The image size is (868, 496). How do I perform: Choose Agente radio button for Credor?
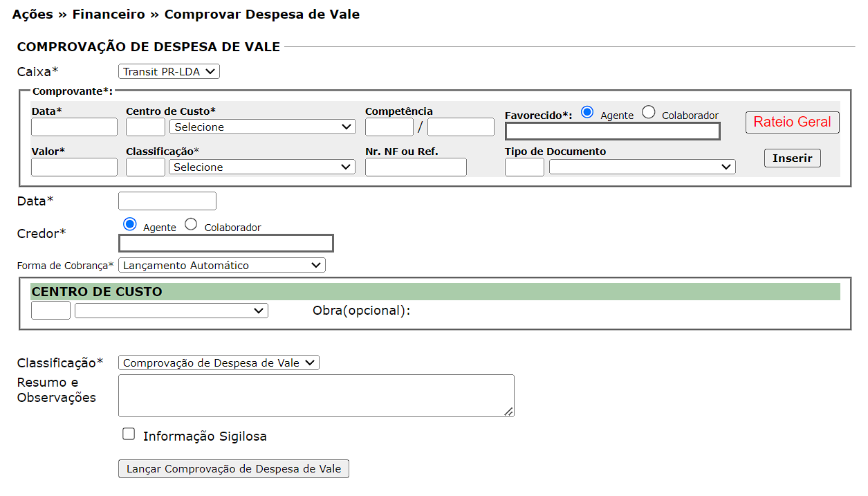pyautogui.click(x=129, y=224)
